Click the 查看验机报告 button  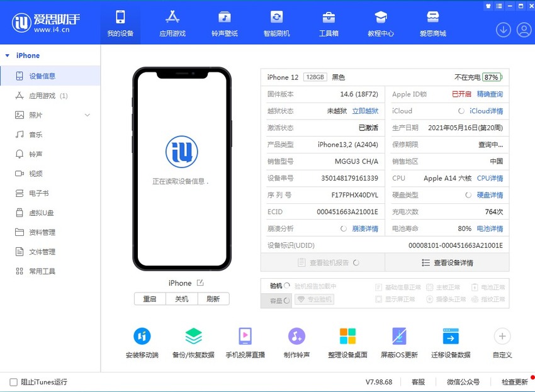[323, 262]
